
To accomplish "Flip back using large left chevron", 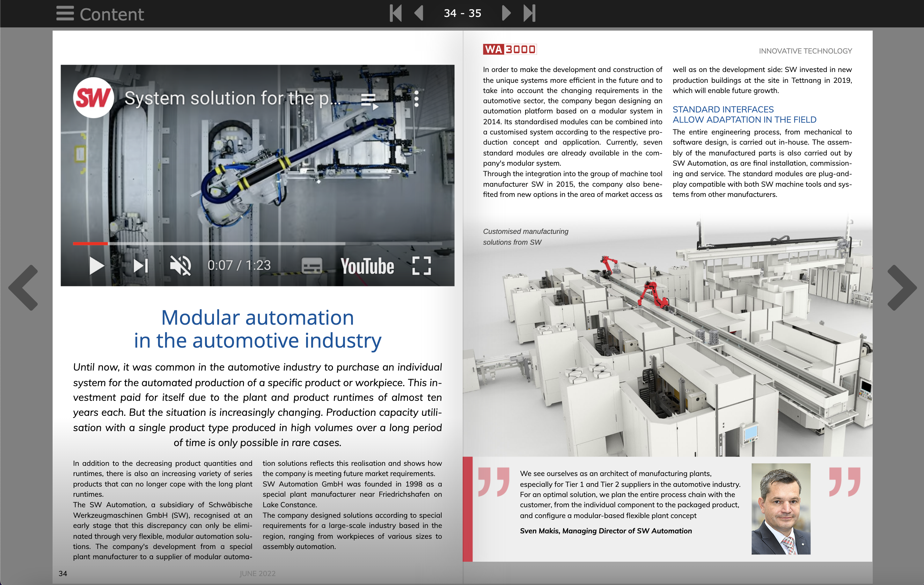I will pos(23,287).
